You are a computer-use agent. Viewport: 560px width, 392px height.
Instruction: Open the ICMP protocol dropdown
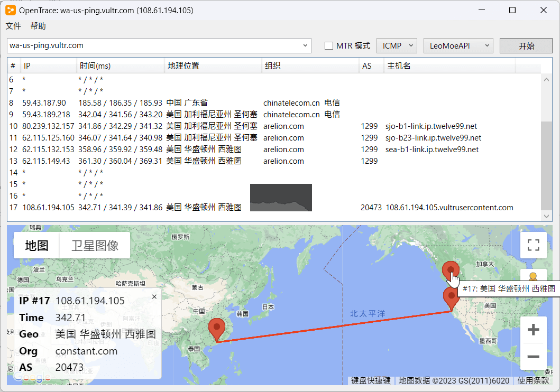pyautogui.click(x=397, y=46)
